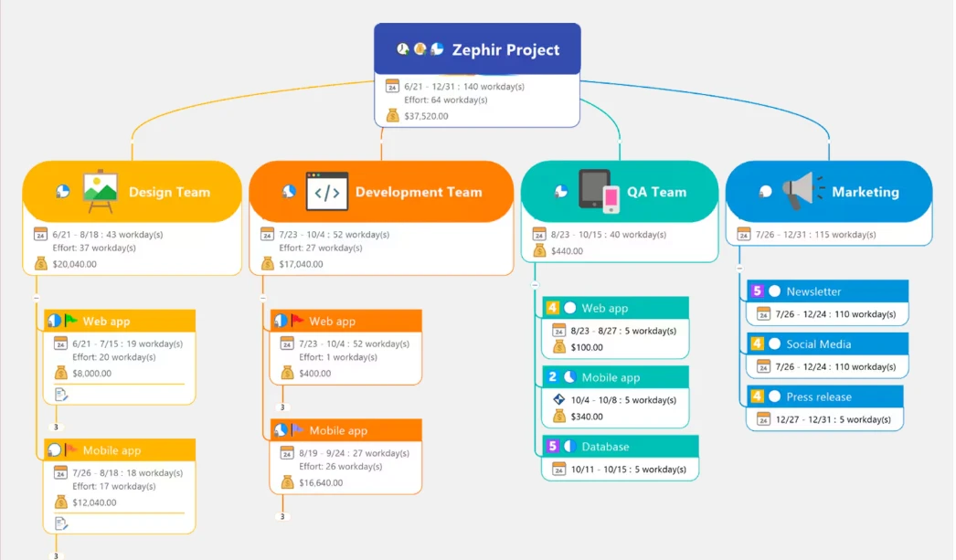Open the note on Design Team's Web app
The width and height of the screenshot is (956, 560).
58,393
